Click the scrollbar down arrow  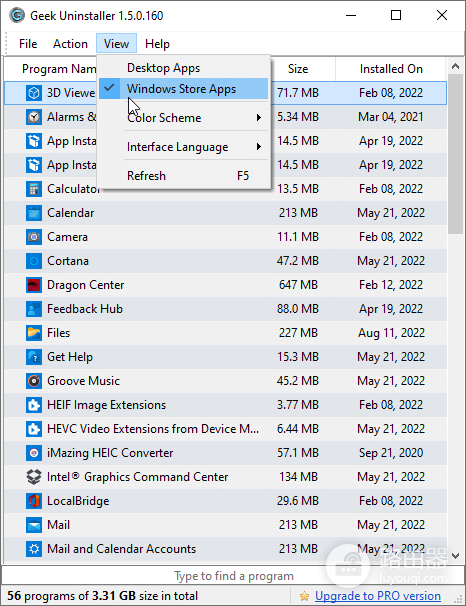456,556
